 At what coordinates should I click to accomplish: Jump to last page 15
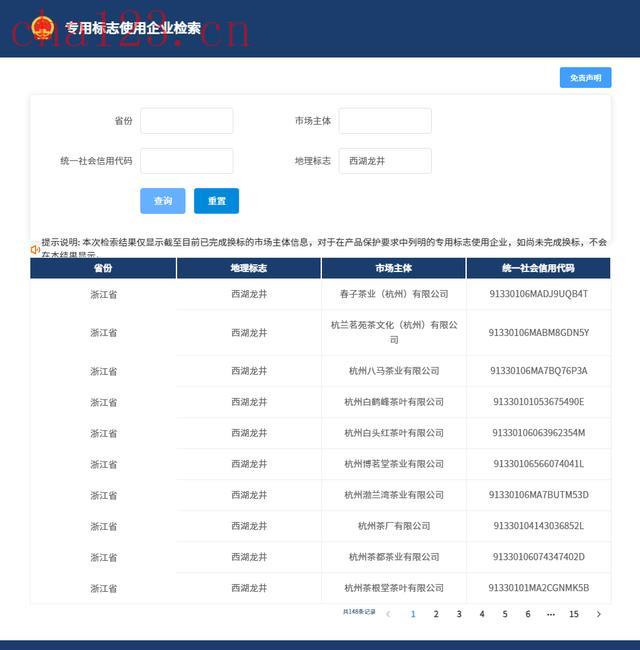point(574,614)
